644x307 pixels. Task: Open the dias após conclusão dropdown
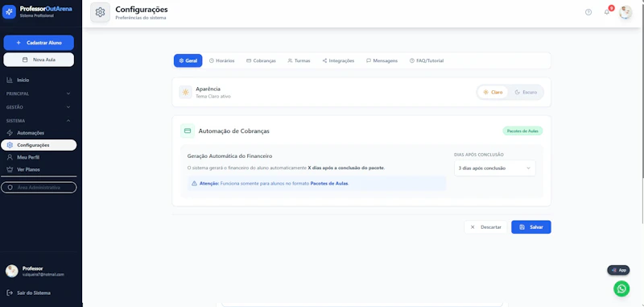[494, 168]
